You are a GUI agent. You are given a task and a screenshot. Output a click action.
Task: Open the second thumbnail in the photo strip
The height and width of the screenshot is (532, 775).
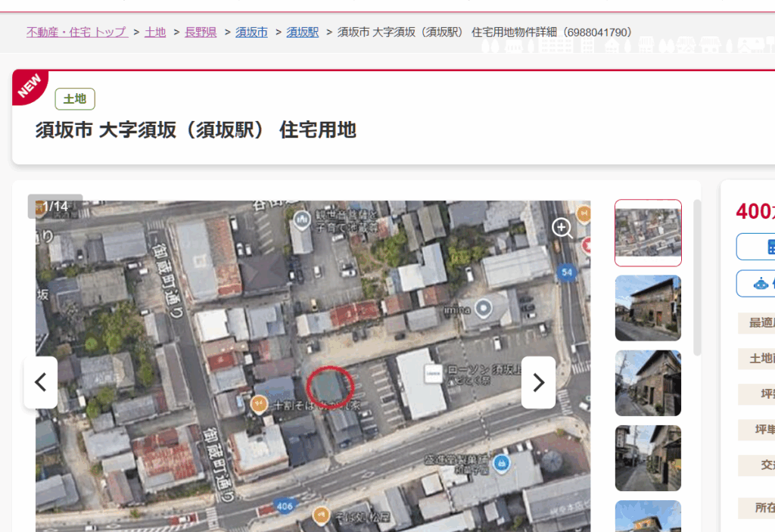coord(648,308)
